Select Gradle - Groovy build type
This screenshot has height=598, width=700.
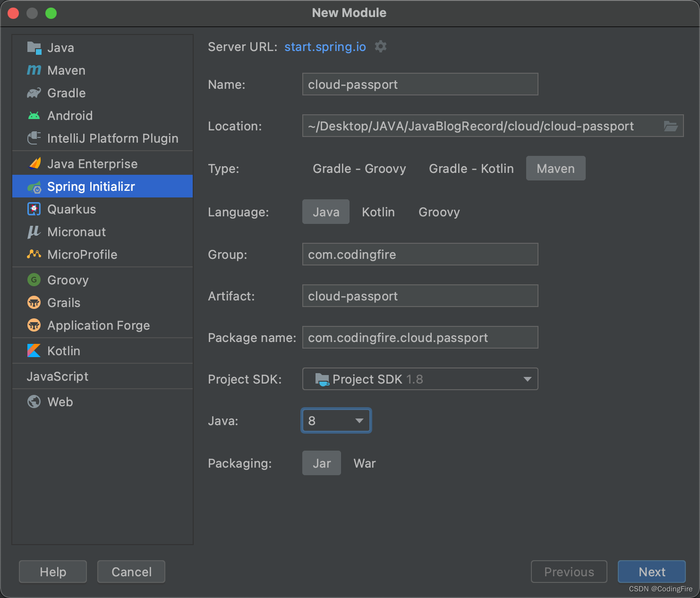point(359,169)
